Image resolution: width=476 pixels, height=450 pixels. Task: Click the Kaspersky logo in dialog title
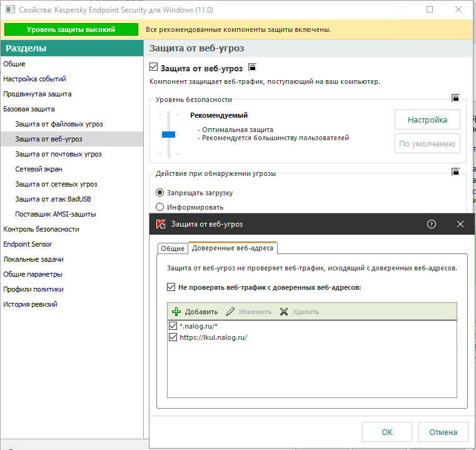160,224
